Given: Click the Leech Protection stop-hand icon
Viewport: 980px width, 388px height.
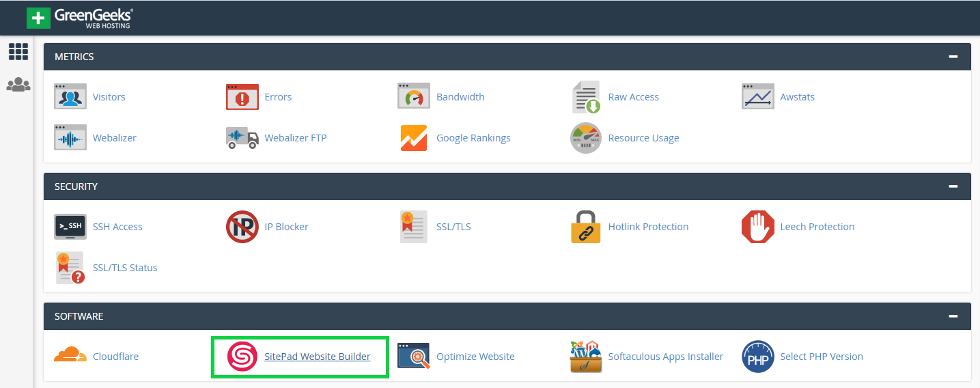Looking at the screenshot, I should [x=758, y=227].
